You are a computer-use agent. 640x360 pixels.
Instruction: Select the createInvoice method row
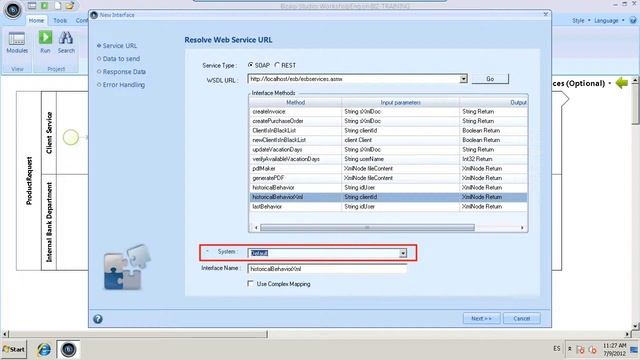pyautogui.click(x=388, y=111)
